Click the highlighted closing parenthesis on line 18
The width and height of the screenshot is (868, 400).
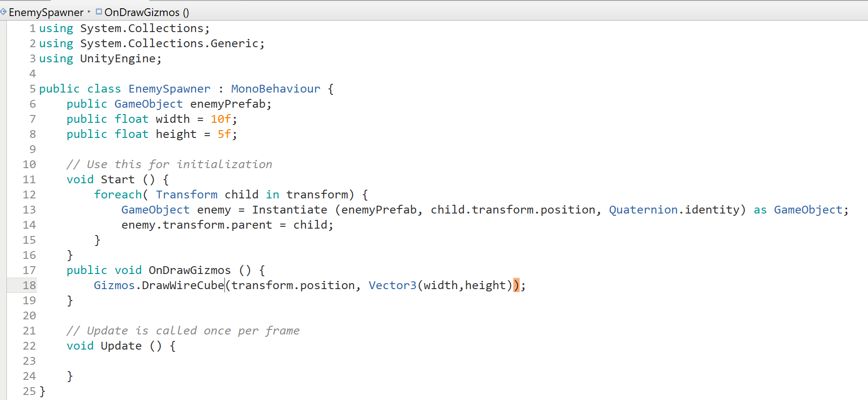(x=516, y=285)
